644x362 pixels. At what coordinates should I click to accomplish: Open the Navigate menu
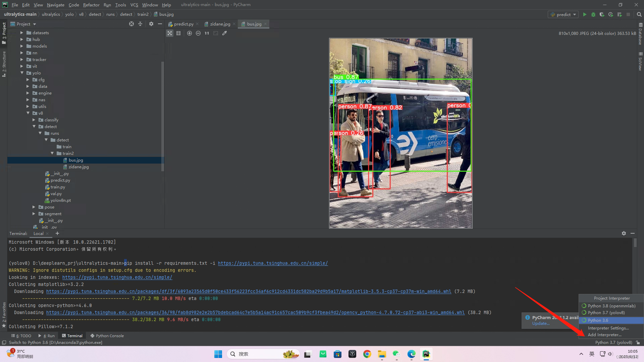coord(56,5)
